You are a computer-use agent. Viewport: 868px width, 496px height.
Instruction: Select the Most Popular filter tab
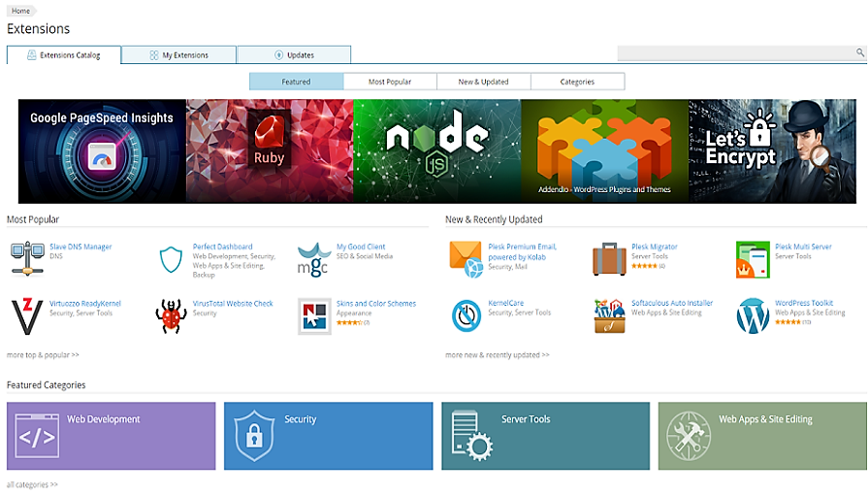(x=390, y=82)
